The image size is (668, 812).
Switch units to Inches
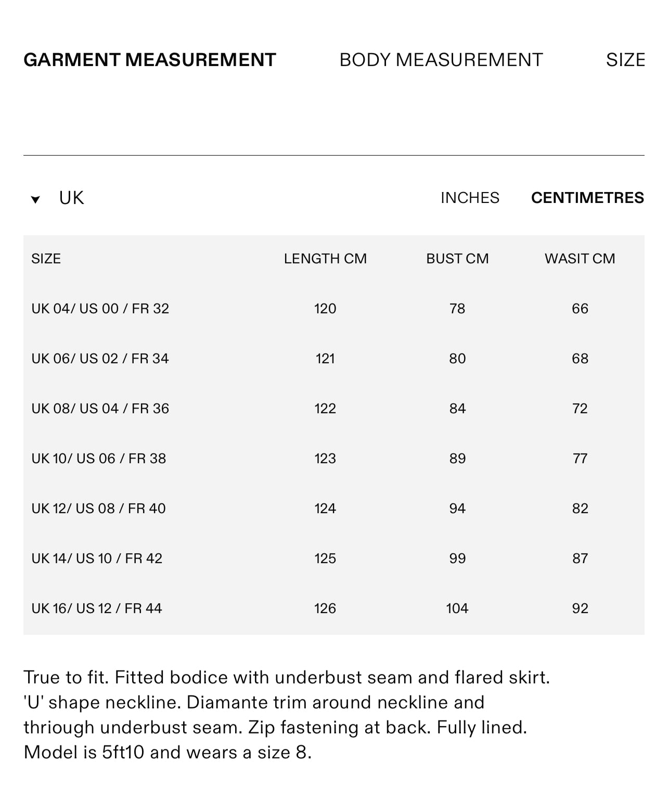pyautogui.click(x=470, y=198)
